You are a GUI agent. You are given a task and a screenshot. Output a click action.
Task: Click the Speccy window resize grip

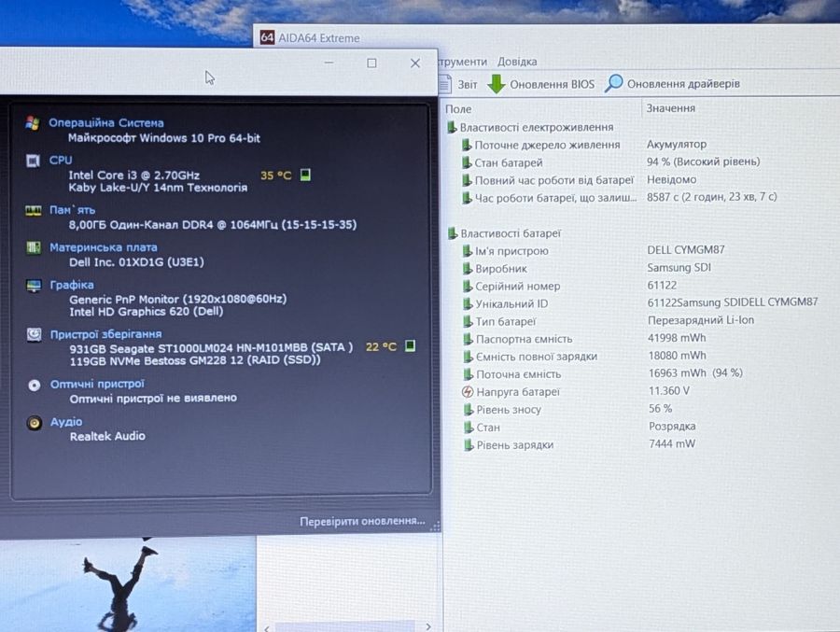[436, 527]
